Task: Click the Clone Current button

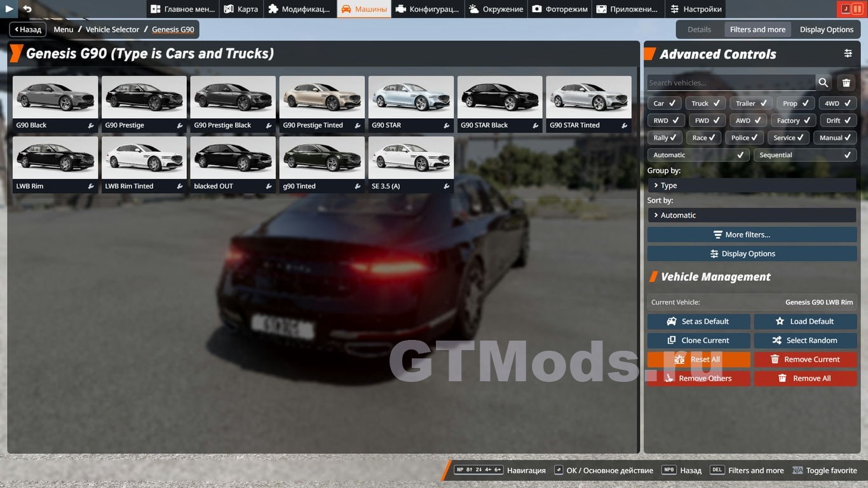Action: point(698,341)
